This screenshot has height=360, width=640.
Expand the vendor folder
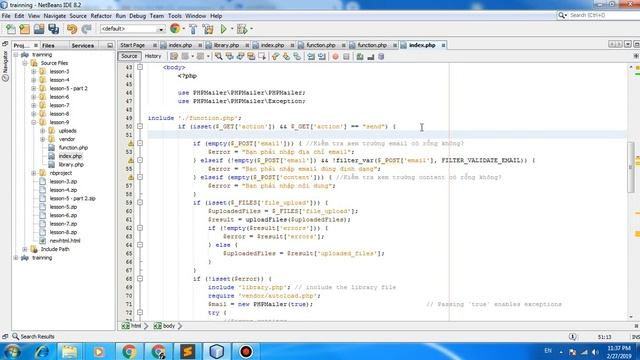tap(42, 139)
